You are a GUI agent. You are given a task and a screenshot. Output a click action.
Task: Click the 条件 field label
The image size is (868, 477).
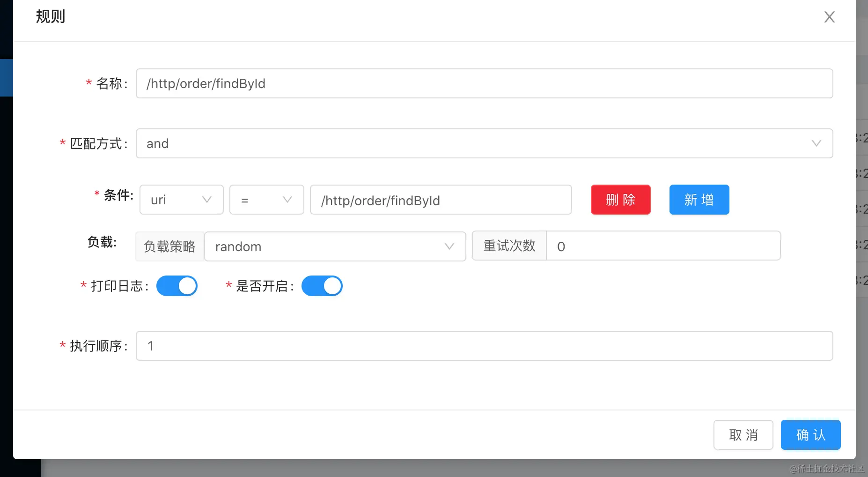coord(118,195)
